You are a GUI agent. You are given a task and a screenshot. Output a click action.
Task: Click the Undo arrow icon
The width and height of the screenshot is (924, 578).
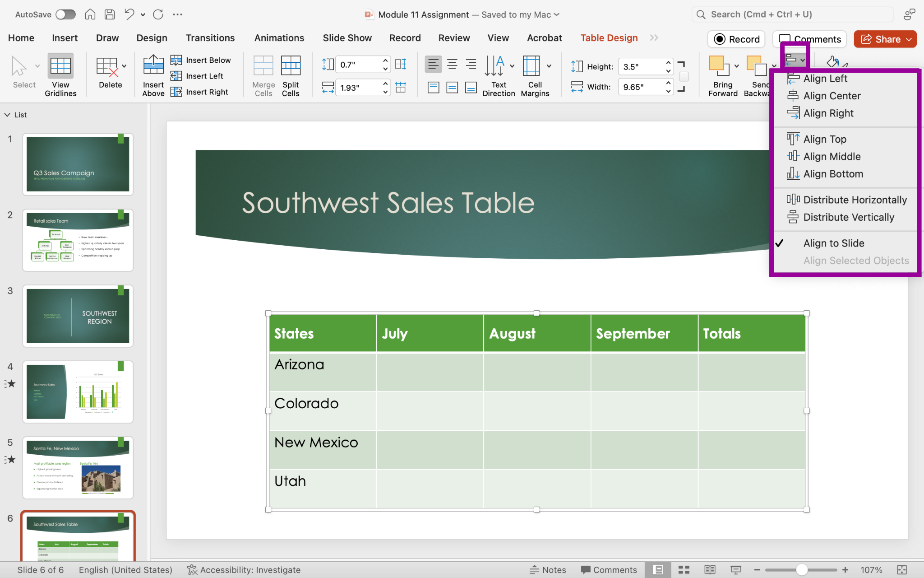click(x=129, y=14)
